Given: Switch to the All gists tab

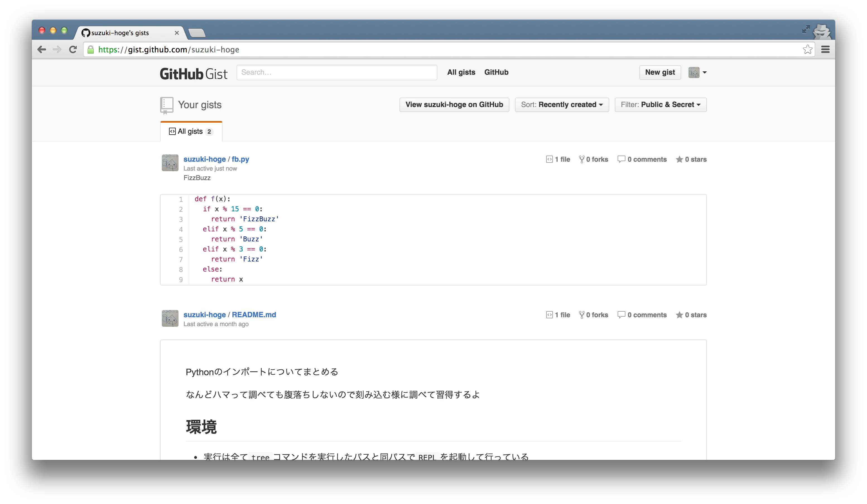Looking at the screenshot, I should coord(191,131).
